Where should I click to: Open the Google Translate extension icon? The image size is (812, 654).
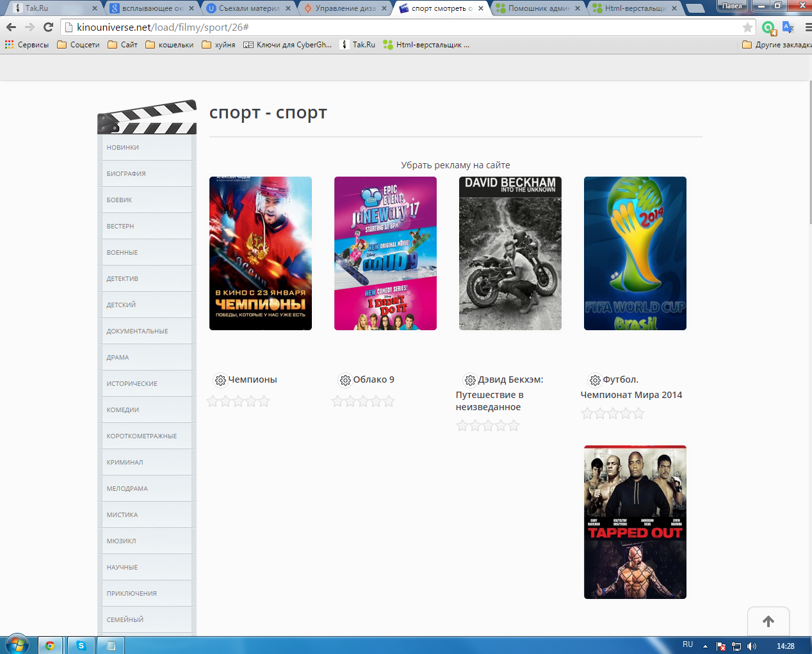coord(788,28)
